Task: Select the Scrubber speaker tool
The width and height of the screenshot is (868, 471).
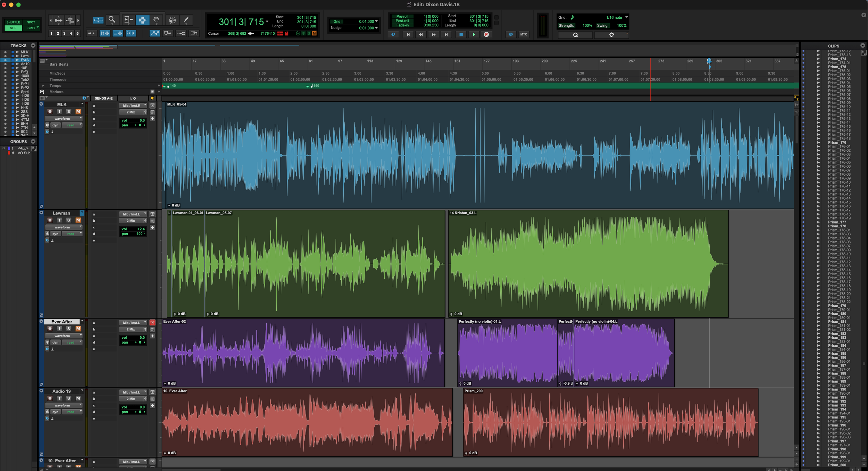Action: [x=172, y=20]
